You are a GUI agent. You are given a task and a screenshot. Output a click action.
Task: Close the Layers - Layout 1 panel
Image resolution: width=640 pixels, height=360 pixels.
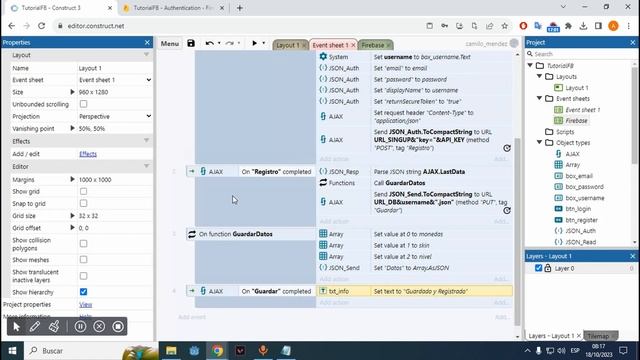point(633,256)
